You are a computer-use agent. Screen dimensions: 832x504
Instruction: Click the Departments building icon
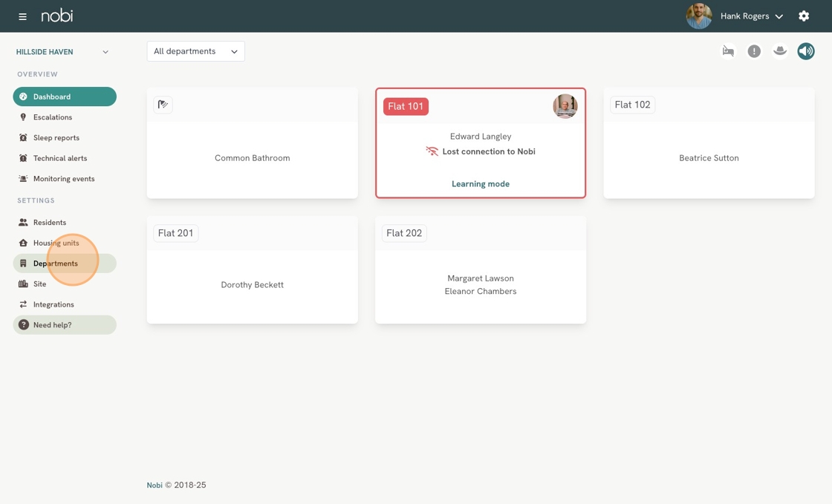23,264
